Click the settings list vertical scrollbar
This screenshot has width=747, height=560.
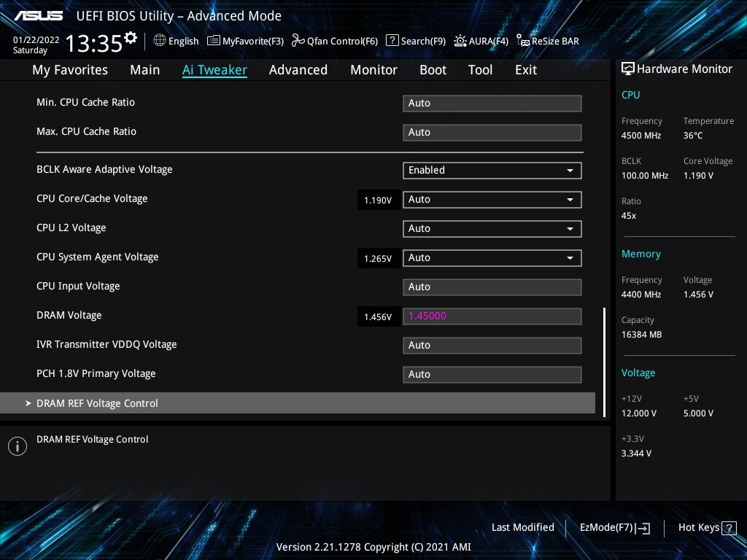tap(604, 362)
